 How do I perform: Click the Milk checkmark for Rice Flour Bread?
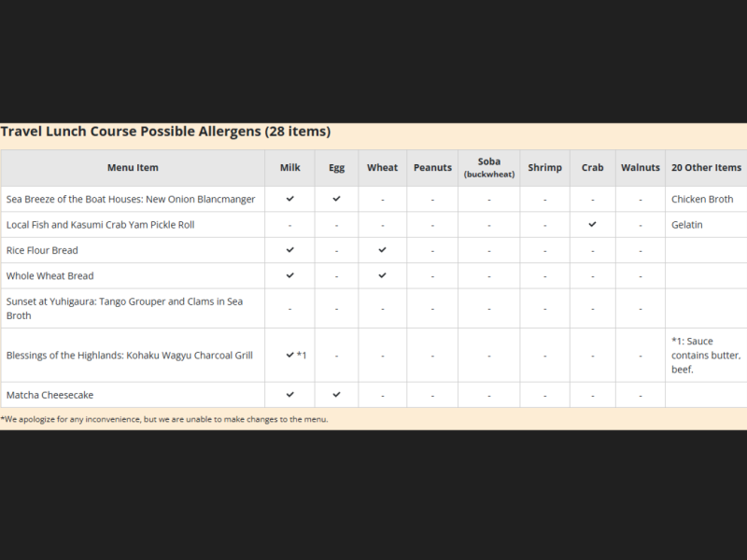tap(289, 250)
